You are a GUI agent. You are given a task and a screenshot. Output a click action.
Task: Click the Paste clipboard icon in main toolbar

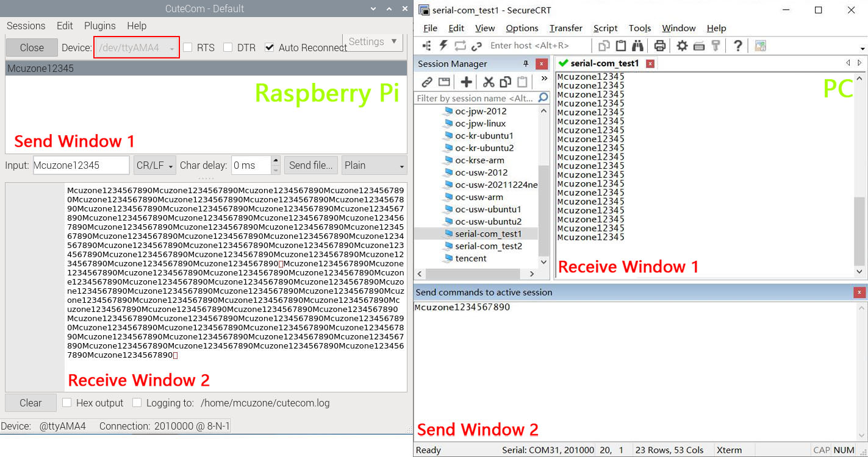pos(621,46)
